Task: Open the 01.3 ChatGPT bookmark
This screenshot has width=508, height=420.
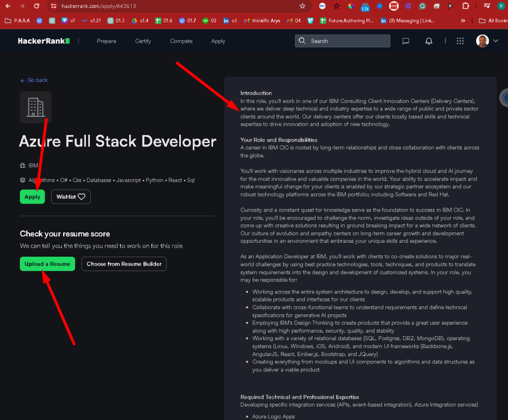Action: [x=116, y=20]
